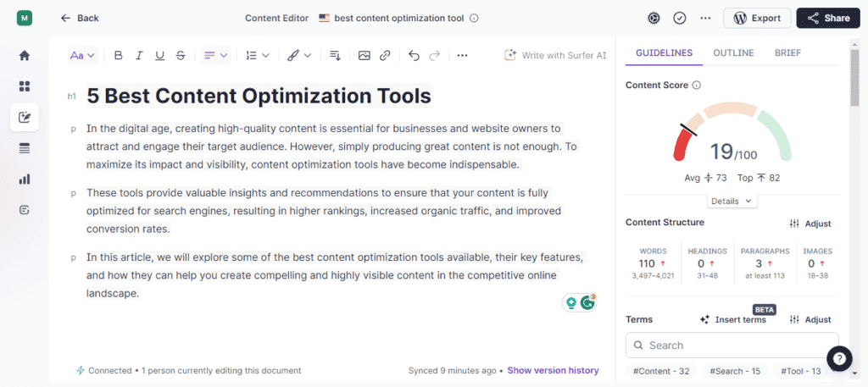This screenshot has width=868, height=387.
Task: Undo the last edit
Action: click(x=414, y=55)
